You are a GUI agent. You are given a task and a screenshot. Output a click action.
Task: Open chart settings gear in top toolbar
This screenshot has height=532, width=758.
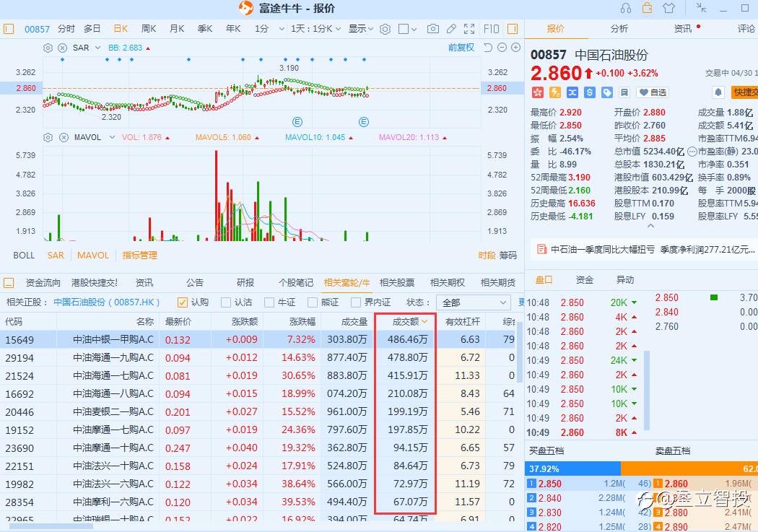(385, 29)
